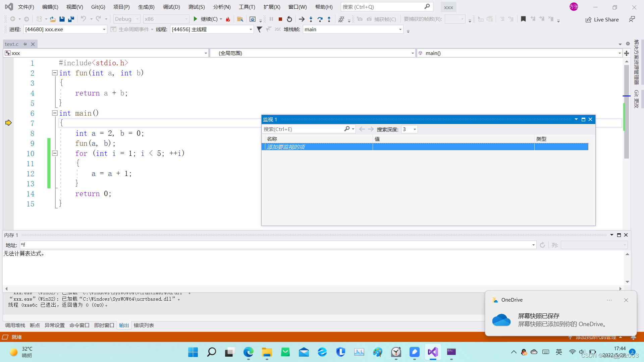This screenshot has height=362, width=644.
Task: Open the process dropdown [44680] xxx.exe
Action: coord(104,29)
